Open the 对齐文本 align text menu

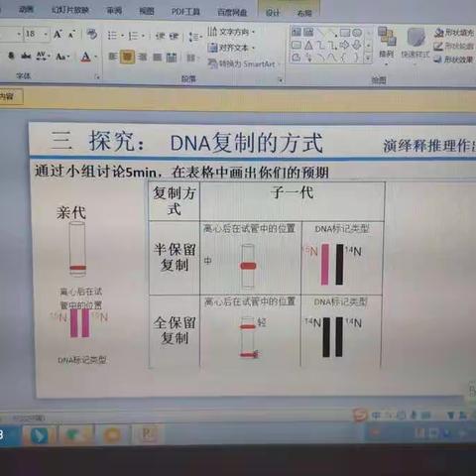click(x=231, y=48)
